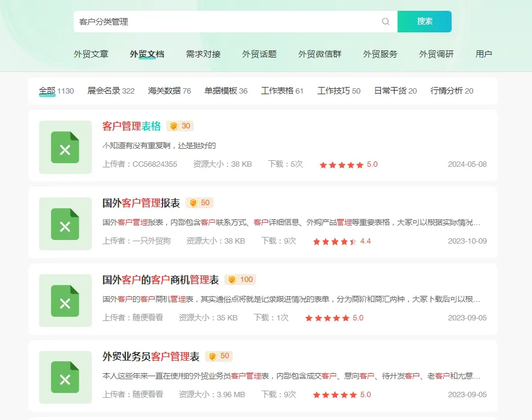Select the 用户 tab

click(x=483, y=54)
